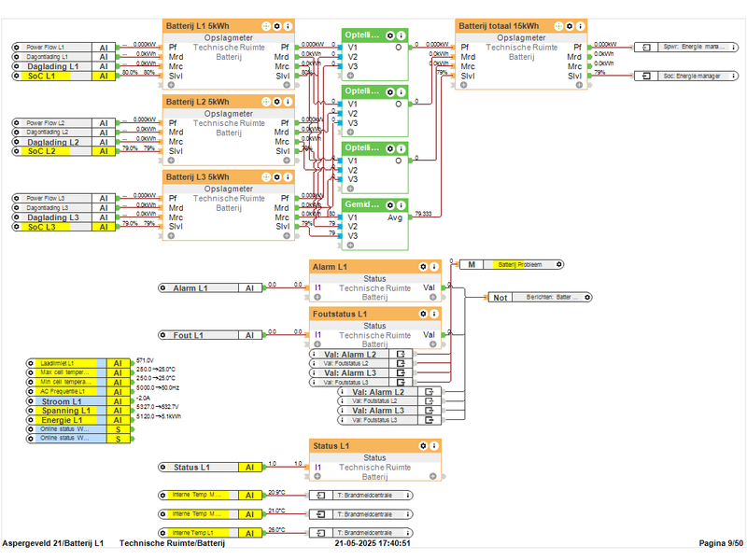Select the Laadlimiet L1 input
Screen dimensions: 747x560
click(78, 363)
